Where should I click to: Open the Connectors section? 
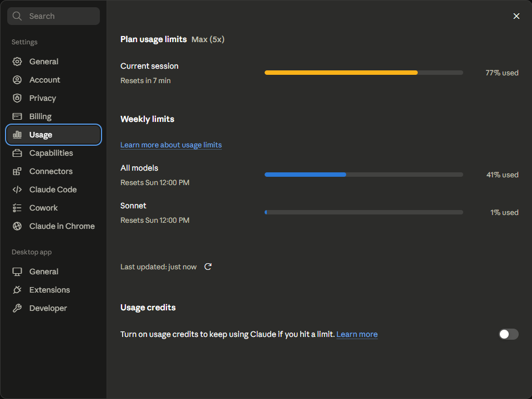click(x=51, y=171)
